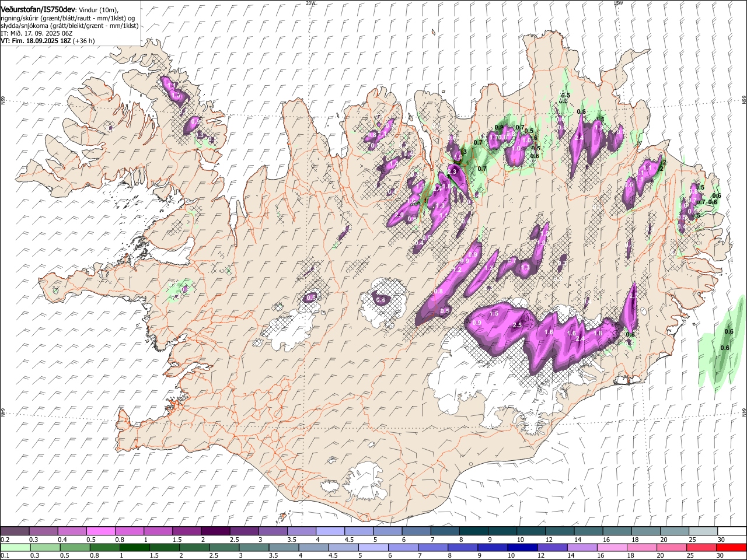This screenshot has height=560, width=747.
Task: Click the "(+36 h)" forecast offset text
Action: (x=84, y=41)
